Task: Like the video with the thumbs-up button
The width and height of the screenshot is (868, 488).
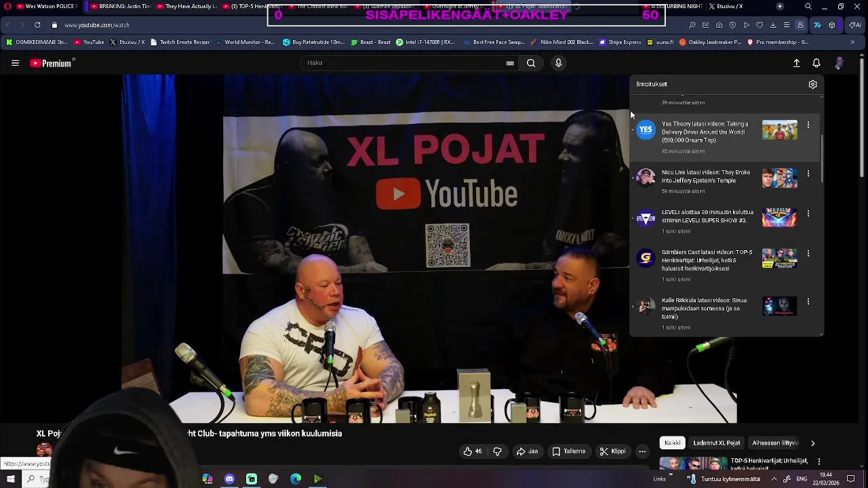Action: 473,451
